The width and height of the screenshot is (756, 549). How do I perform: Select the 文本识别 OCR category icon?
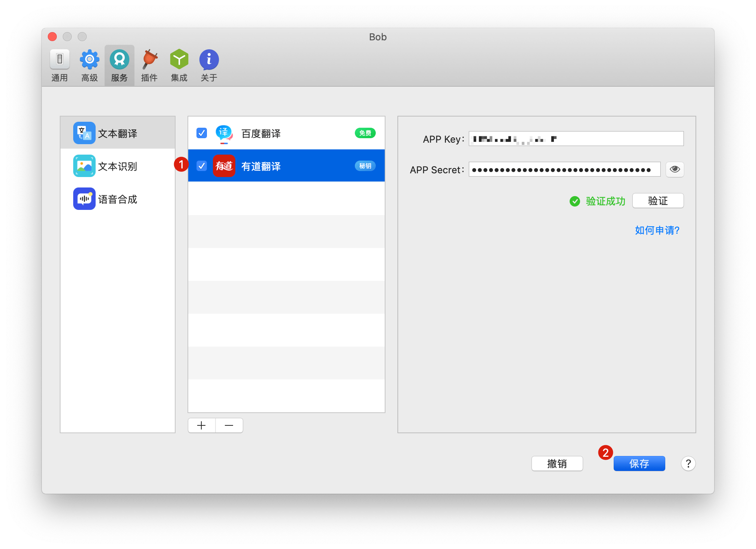point(84,166)
